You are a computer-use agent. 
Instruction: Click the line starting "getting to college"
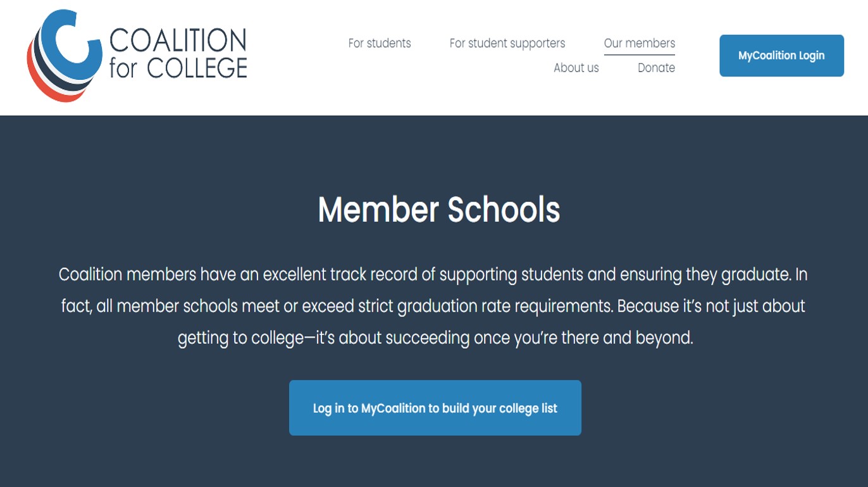435,338
